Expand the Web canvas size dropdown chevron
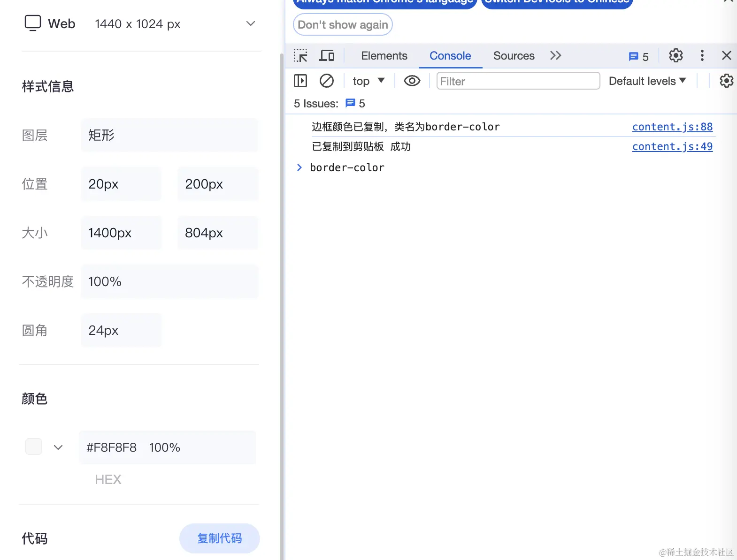The image size is (737, 560). pos(251,23)
